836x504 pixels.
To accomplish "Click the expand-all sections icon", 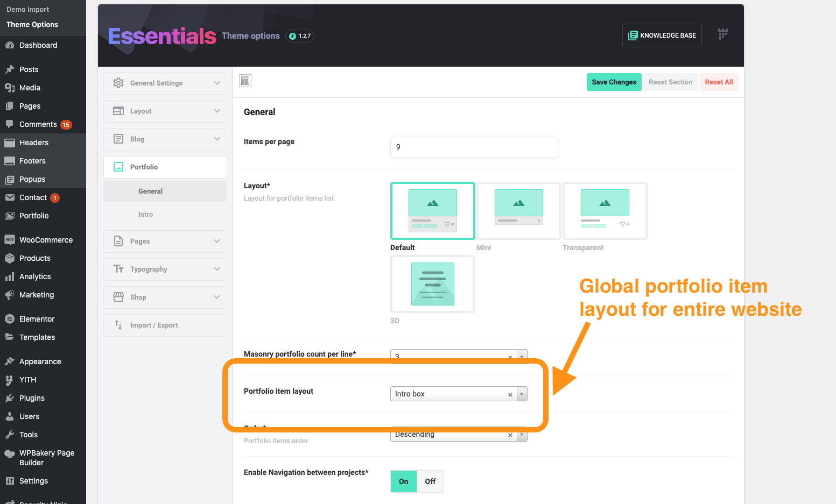I will click(x=245, y=81).
